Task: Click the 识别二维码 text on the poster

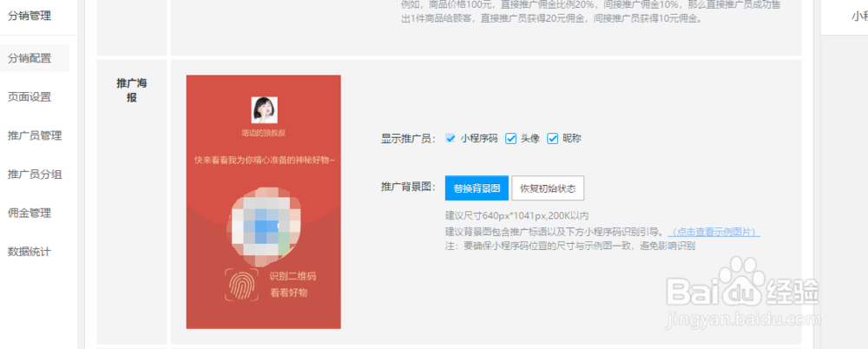Action: pyautogui.click(x=293, y=276)
